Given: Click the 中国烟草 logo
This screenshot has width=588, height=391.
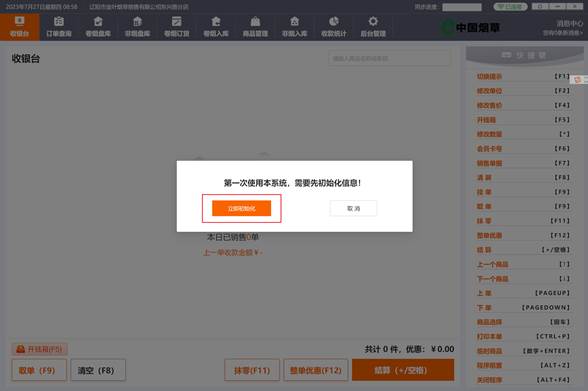Looking at the screenshot, I should 470,27.
